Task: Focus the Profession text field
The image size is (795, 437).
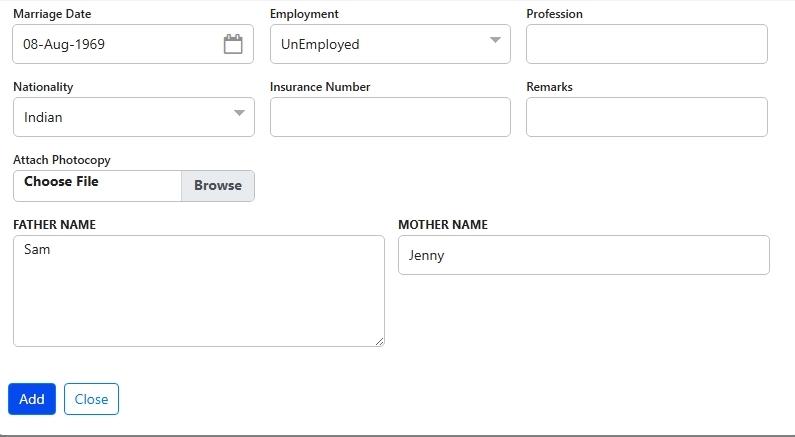Action: (646, 44)
